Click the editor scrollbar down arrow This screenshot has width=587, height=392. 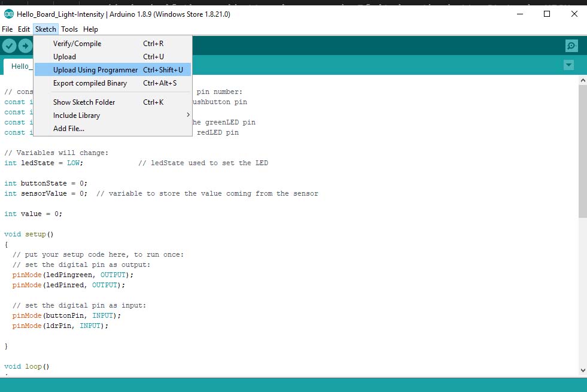click(582, 370)
